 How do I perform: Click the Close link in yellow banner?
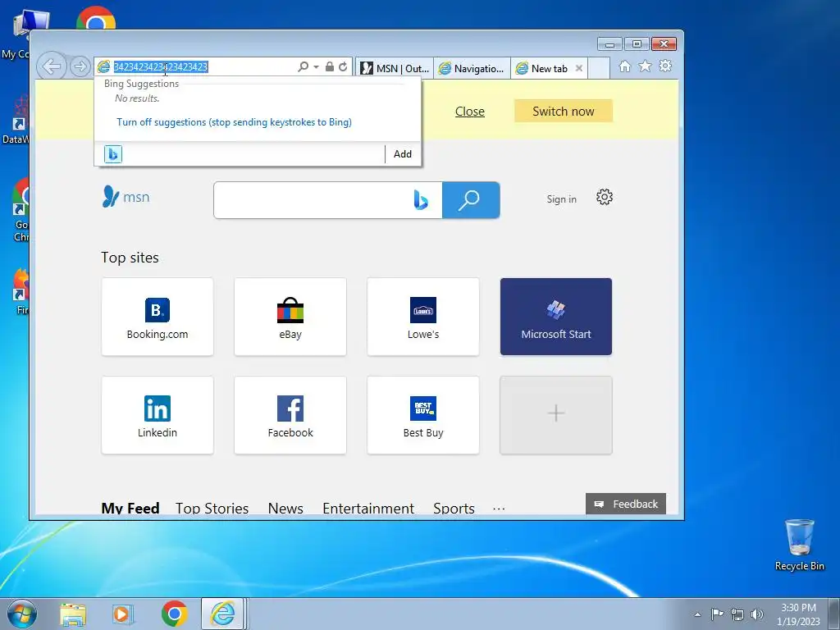tap(470, 112)
